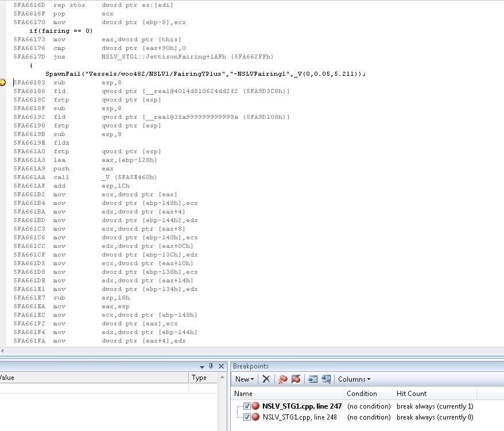Click red breakpoint glyph for line 247
This screenshot has width=504, height=431.
[x=255, y=406]
